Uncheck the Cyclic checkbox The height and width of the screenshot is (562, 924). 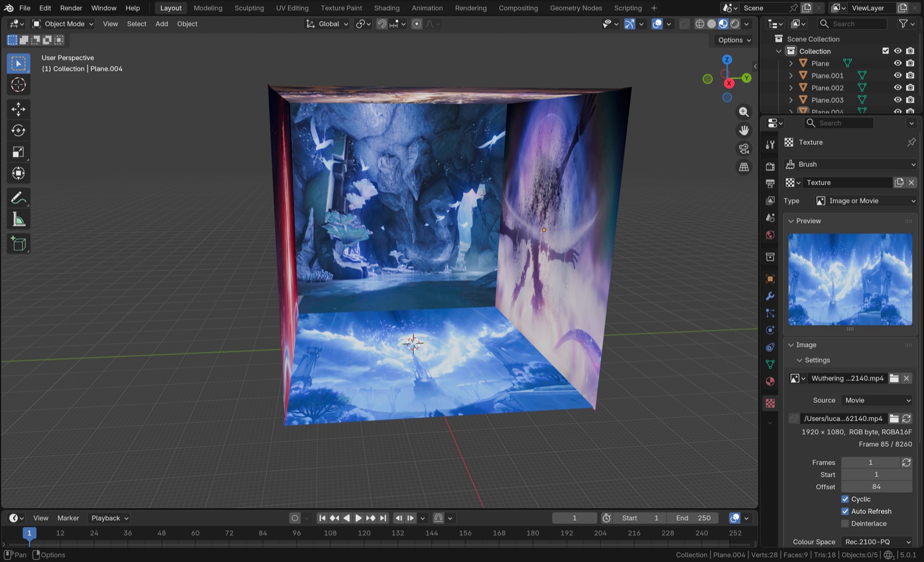tap(845, 499)
